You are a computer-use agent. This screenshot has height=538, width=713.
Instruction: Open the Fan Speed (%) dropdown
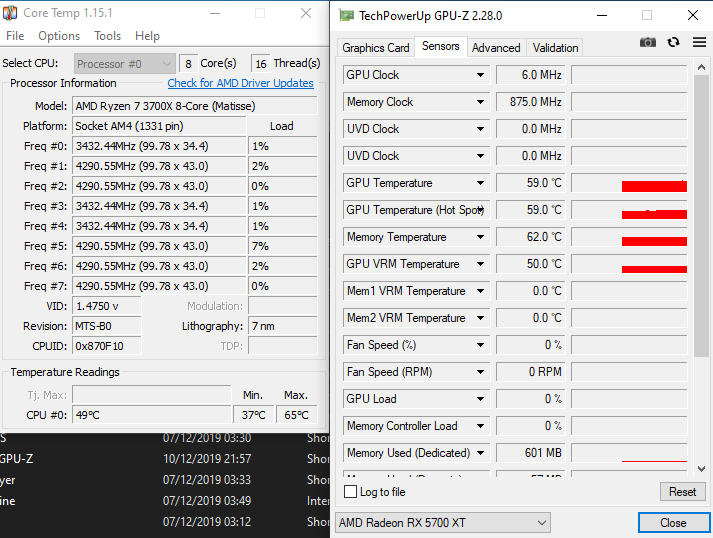(480, 345)
